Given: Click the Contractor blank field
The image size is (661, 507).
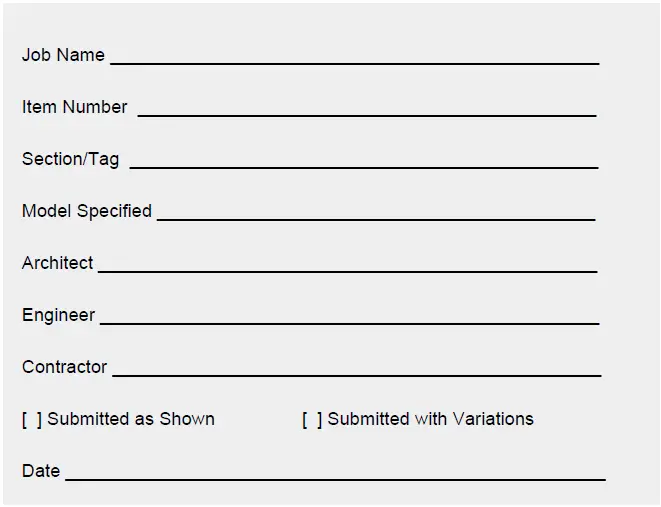Looking at the screenshot, I should (x=356, y=369).
